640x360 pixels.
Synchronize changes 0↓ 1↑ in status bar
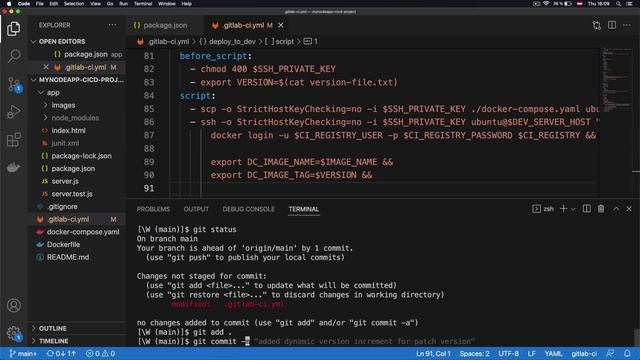(61, 353)
